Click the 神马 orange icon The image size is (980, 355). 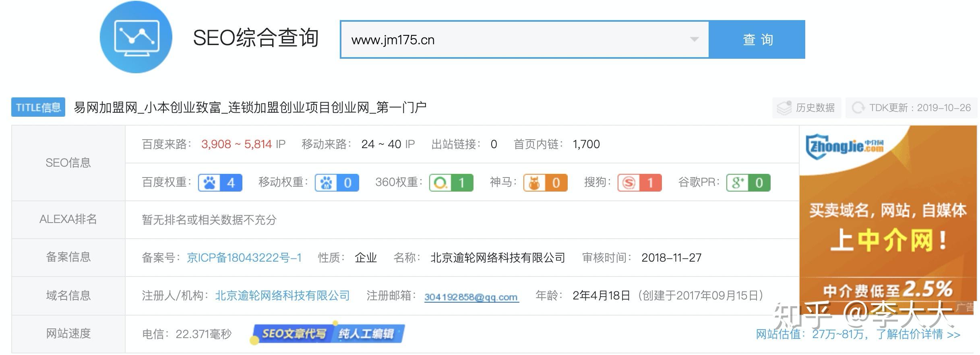[535, 183]
